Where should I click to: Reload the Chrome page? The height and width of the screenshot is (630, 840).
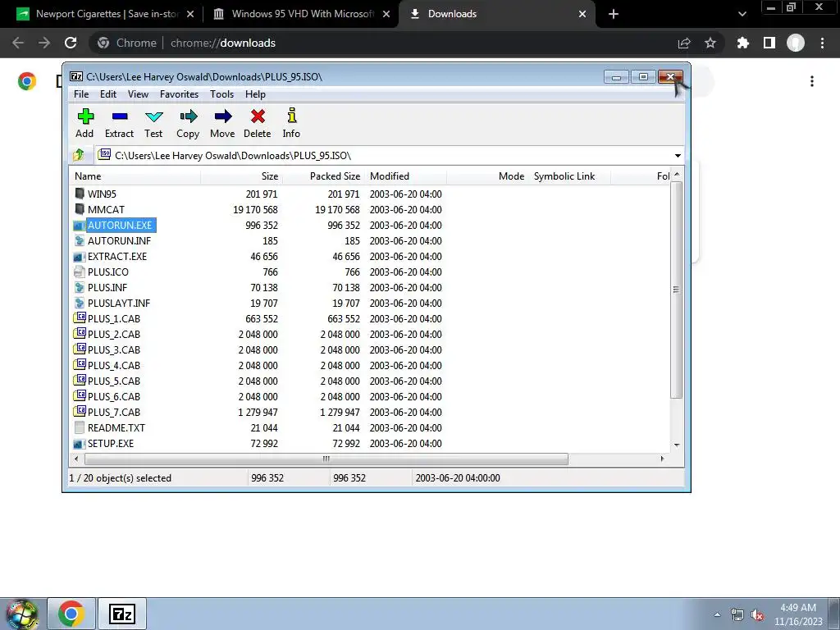click(71, 43)
